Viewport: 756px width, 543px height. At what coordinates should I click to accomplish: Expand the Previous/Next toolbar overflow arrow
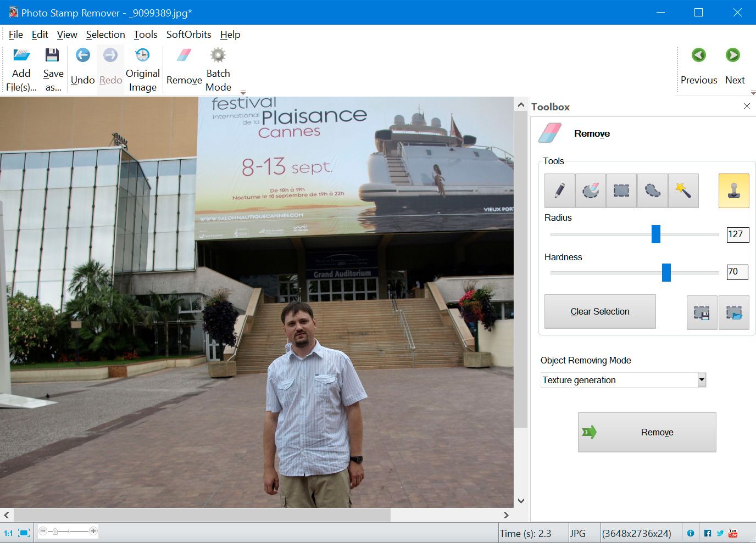753,93
